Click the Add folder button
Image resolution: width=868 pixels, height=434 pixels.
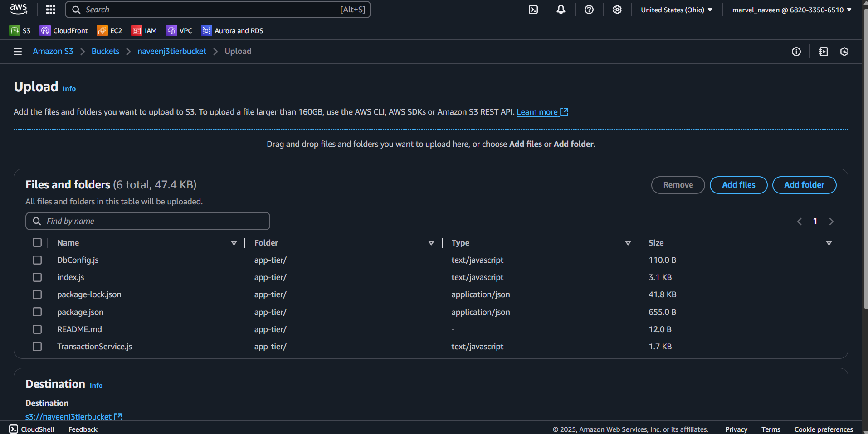[x=805, y=185]
